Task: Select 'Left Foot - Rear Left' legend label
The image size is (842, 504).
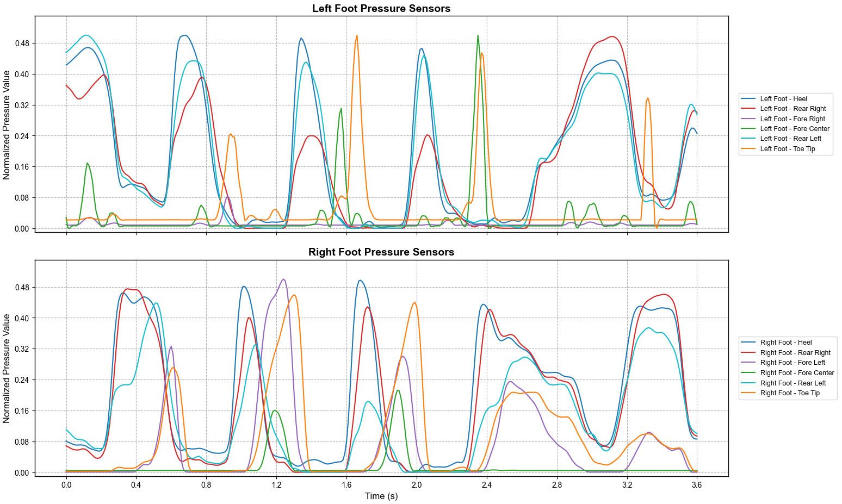Action: click(x=790, y=139)
